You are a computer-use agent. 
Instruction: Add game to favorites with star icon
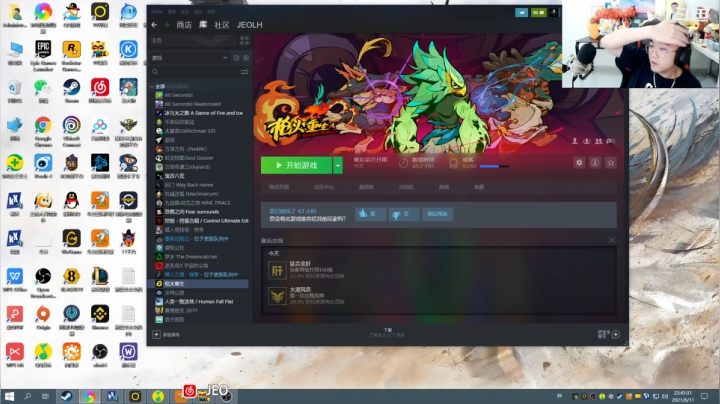click(611, 163)
